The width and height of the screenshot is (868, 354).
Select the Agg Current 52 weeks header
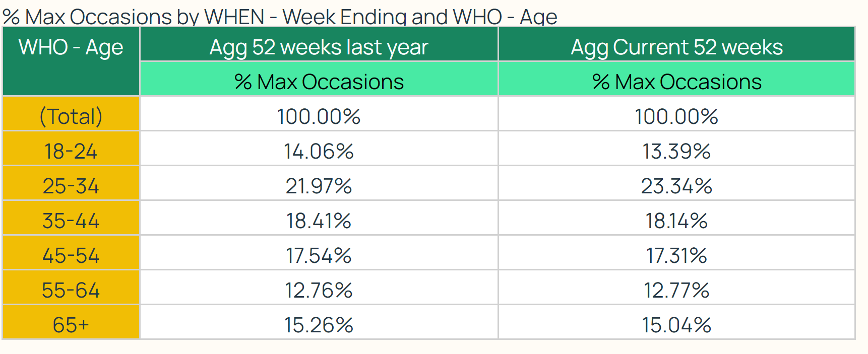(x=676, y=44)
